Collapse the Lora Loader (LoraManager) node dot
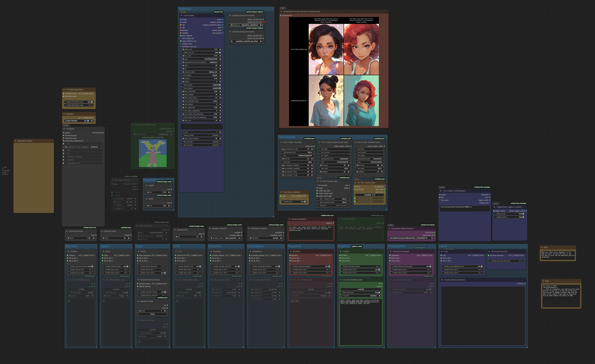Image resolution: width=595 pixels, height=364 pixels. click(x=441, y=191)
